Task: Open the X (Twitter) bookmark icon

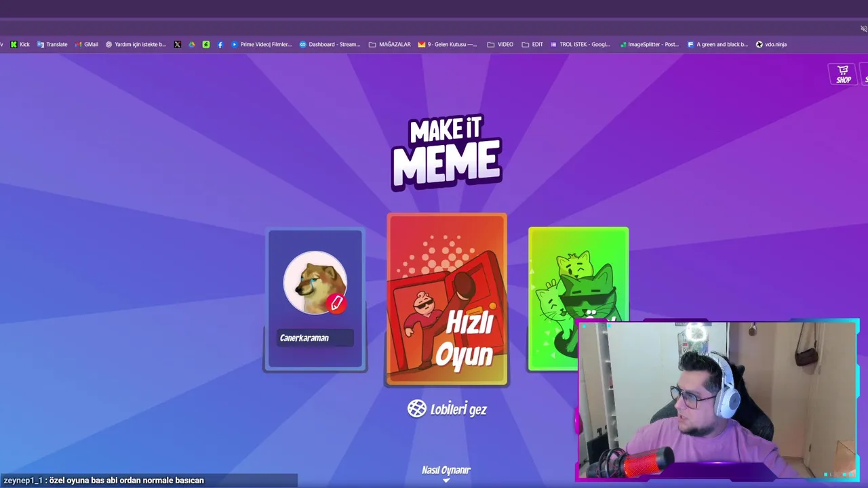Action: click(x=178, y=44)
